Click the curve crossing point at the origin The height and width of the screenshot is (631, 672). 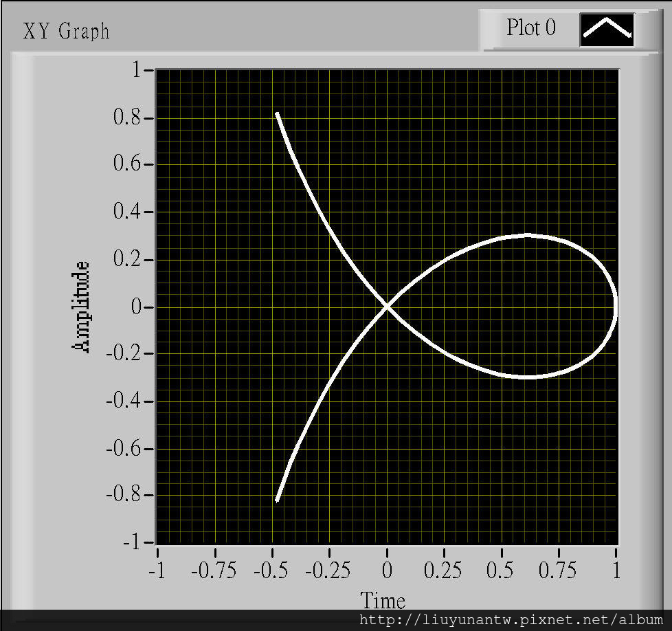click(x=387, y=307)
